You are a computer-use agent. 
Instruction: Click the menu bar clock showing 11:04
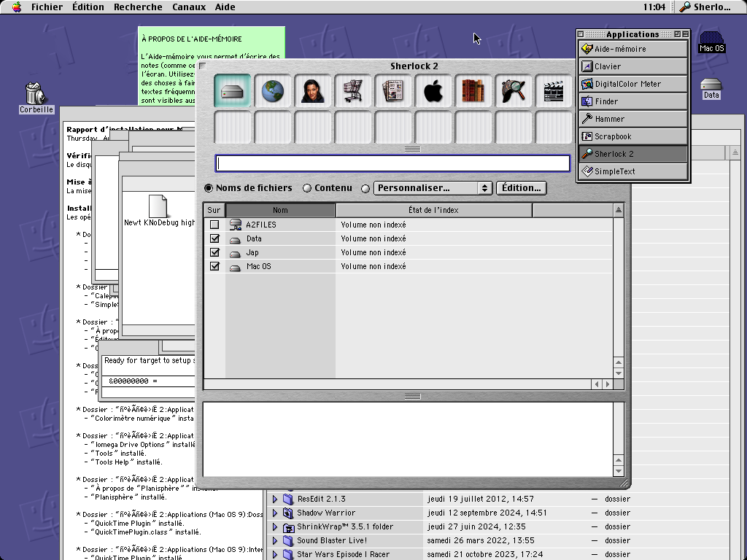654,7
